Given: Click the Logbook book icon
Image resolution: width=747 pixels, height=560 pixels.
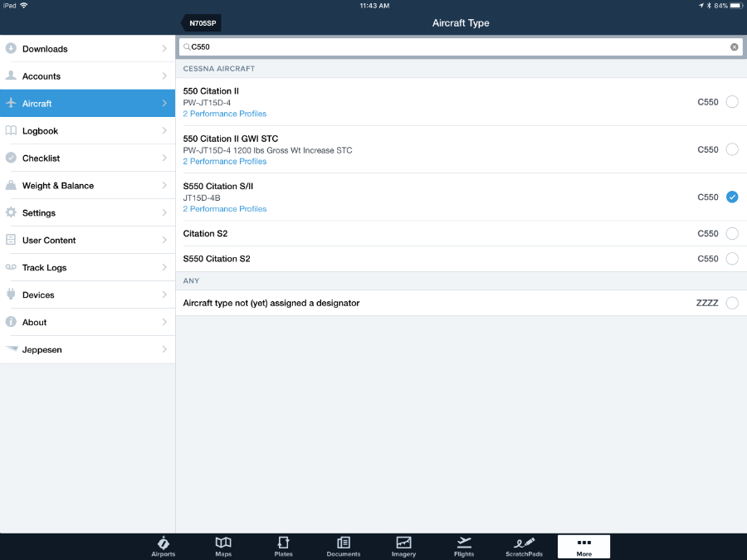Looking at the screenshot, I should click(x=11, y=130).
